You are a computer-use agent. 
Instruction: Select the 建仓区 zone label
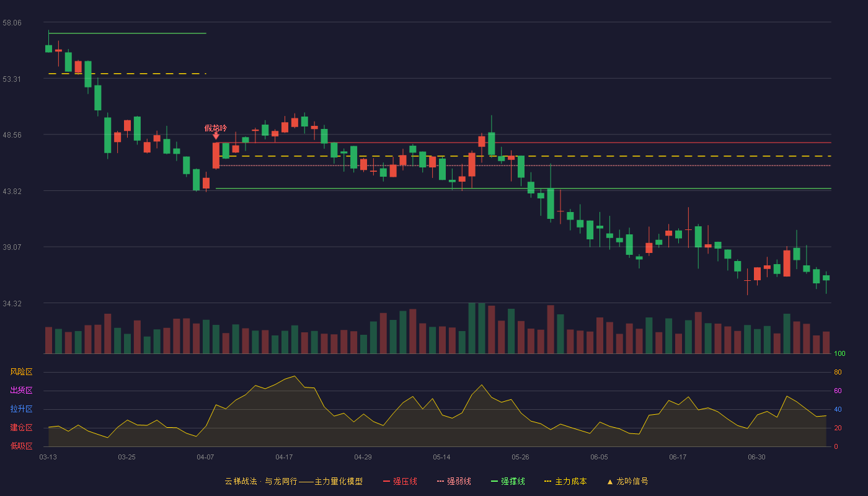pos(21,428)
